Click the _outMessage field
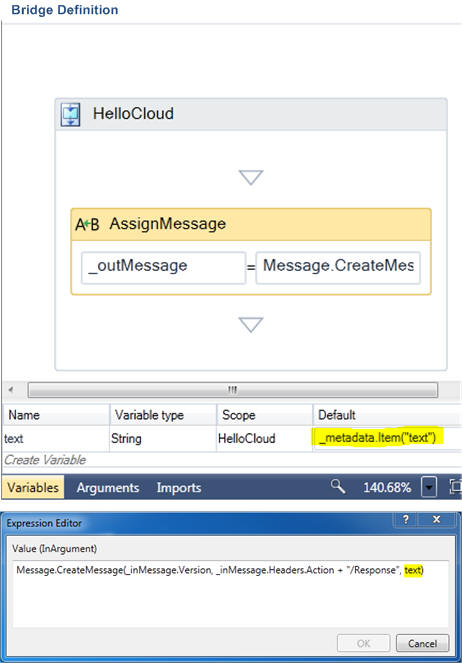Image resolution: width=462 pixels, height=663 pixels. click(163, 268)
